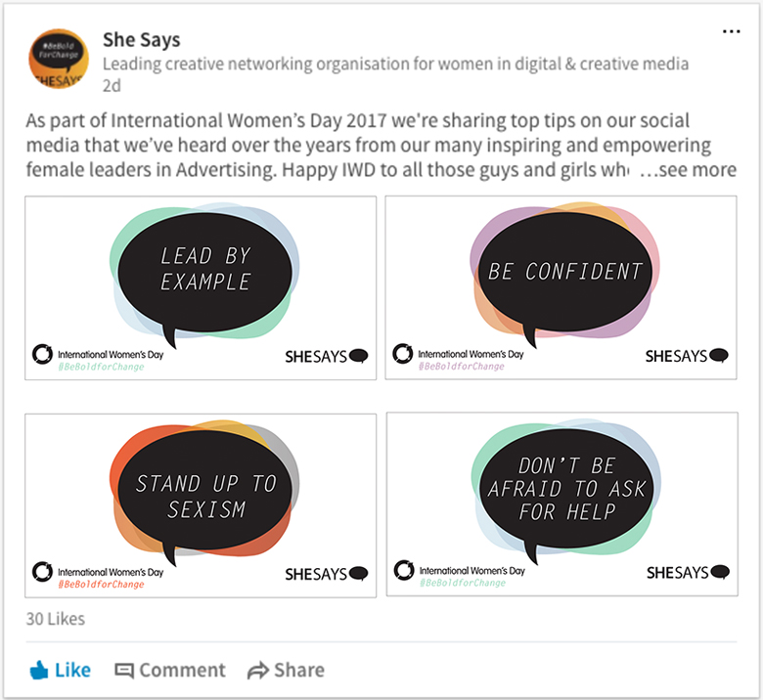Open the three-dot post options menu
The width and height of the screenshot is (763, 700).
[731, 32]
